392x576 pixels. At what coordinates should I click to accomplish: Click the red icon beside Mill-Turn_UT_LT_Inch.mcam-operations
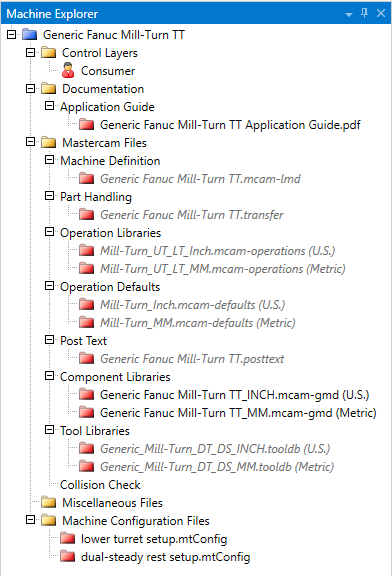pos(87,251)
